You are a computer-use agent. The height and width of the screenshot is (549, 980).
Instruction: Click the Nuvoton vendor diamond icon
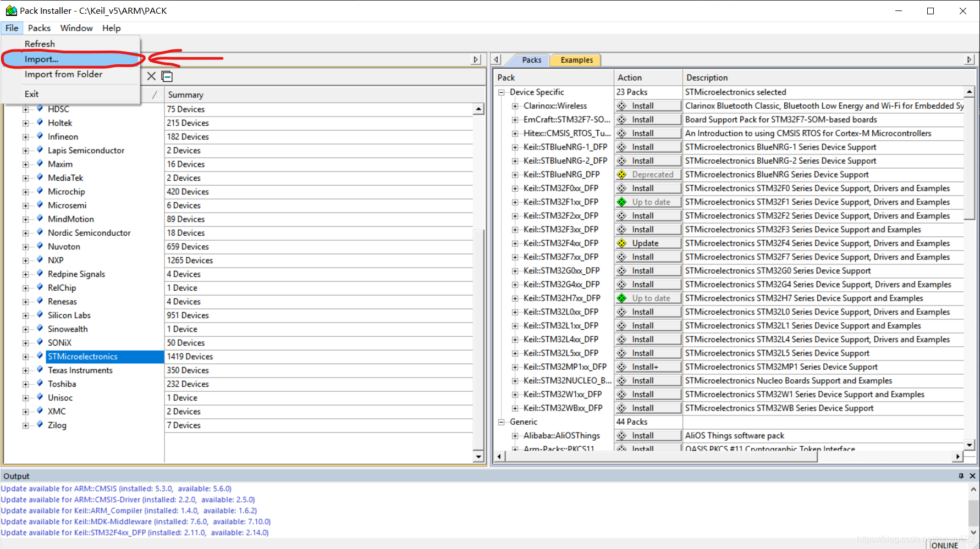[x=40, y=246]
